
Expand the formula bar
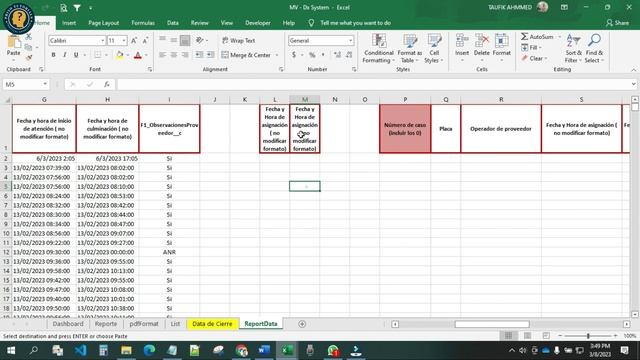point(633,84)
